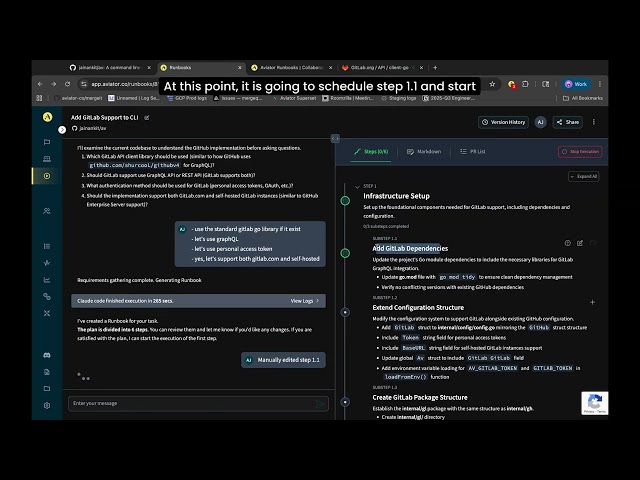Select the Extend Configuration Structure heading
The height and width of the screenshot is (480, 640).
[418, 307]
